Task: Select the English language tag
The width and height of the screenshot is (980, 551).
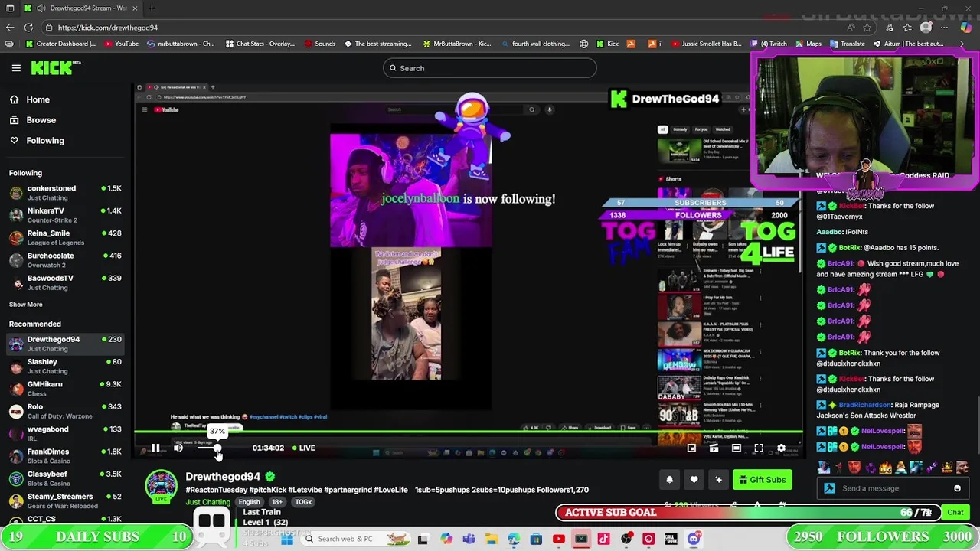Action: click(249, 502)
